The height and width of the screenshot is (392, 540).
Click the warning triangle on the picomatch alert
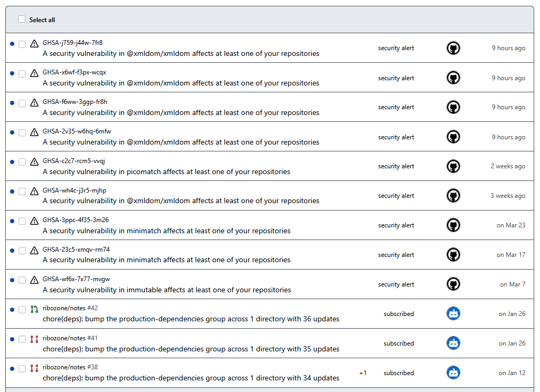pyautogui.click(x=34, y=162)
